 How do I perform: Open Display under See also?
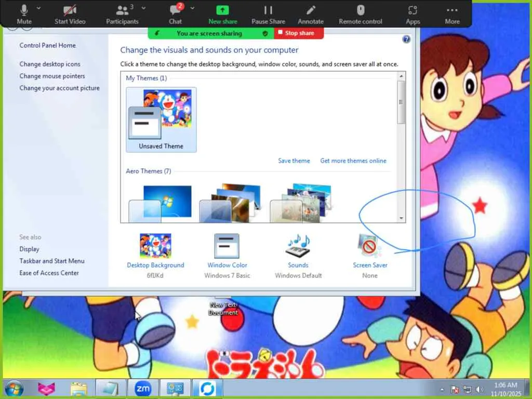tap(29, 249)
